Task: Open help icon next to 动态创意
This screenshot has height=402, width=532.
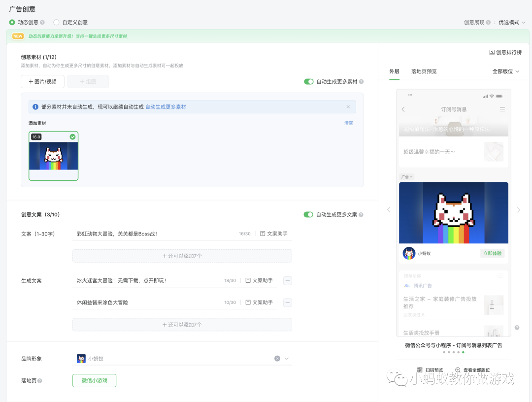Action: (42, 22)
